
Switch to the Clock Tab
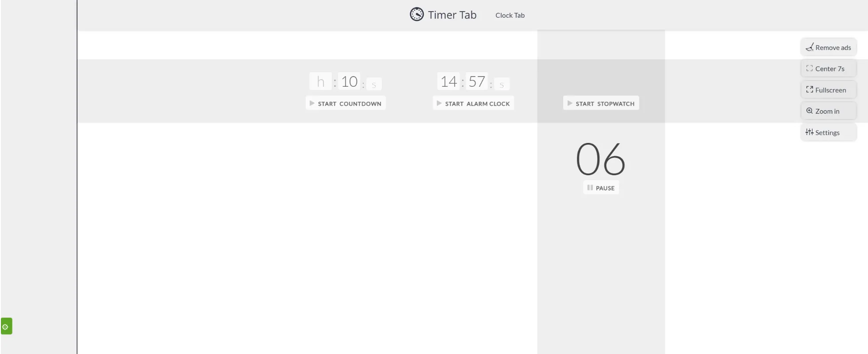tap(510, 15)
